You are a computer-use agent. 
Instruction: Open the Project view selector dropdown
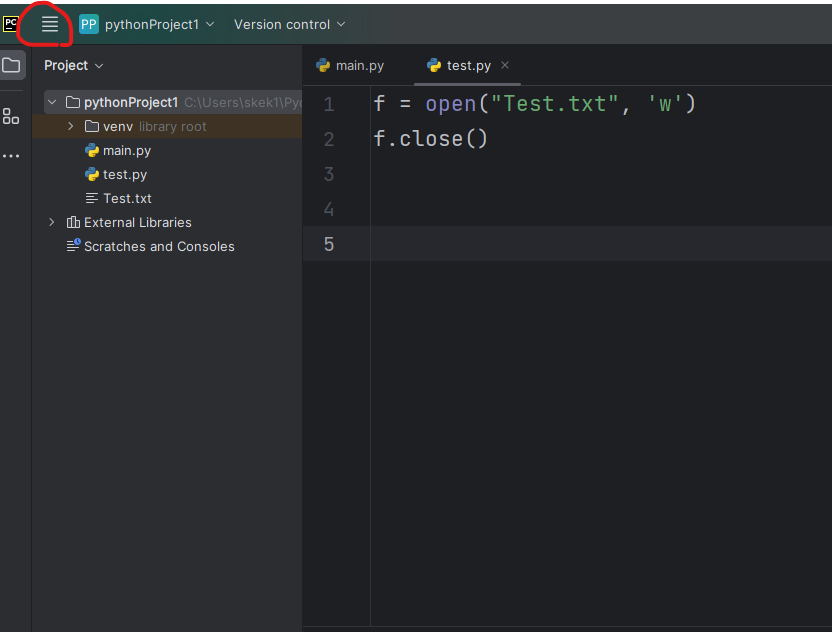74,65
